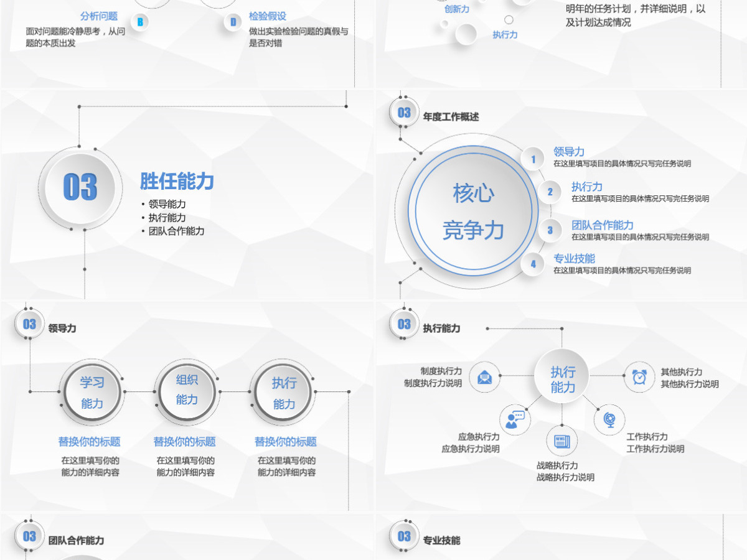The width and height of the screenshot is (747, 560).
Task: Select number 1 badge beside blue 领导力
Action: pyautogui.click(x=533, y=159)
